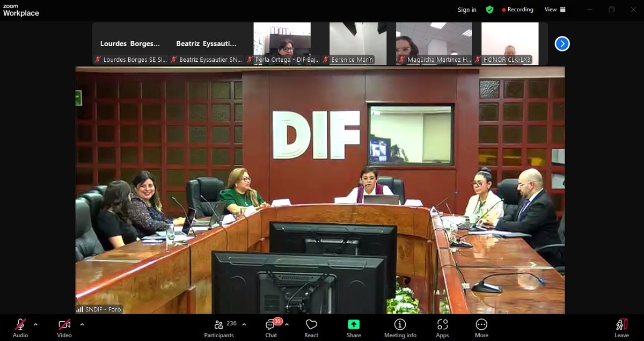
Task: Click the participant count 236
Action: [232, 324]
